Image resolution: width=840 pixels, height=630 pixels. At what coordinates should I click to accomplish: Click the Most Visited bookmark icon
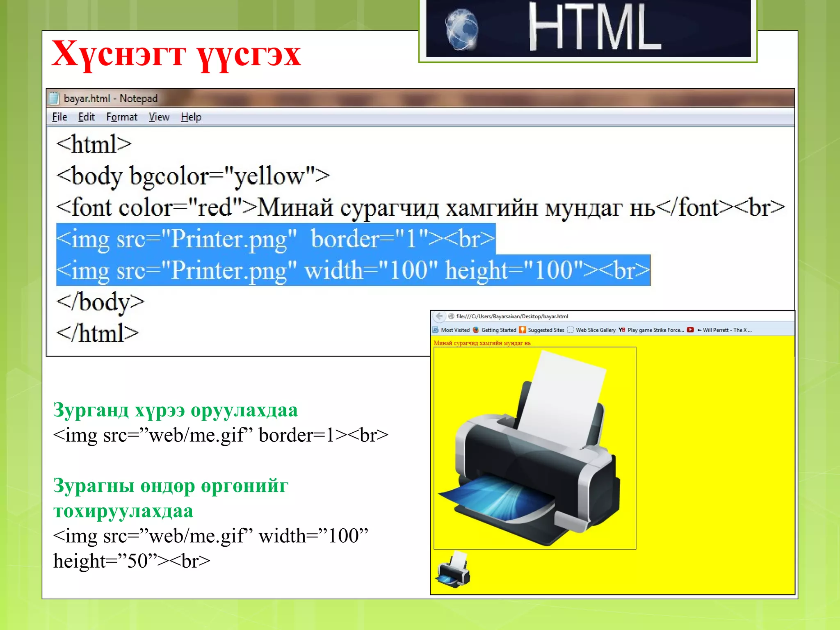click(x=436, y=330)
